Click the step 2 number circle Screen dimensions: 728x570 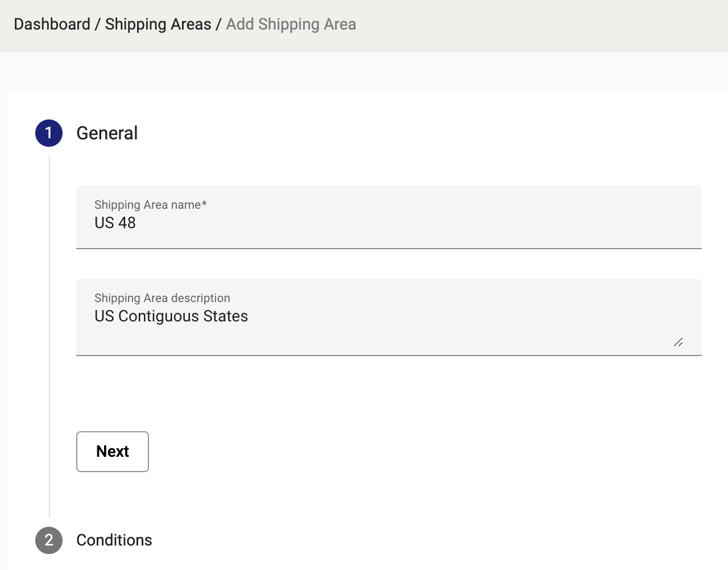tap(49, 540)
